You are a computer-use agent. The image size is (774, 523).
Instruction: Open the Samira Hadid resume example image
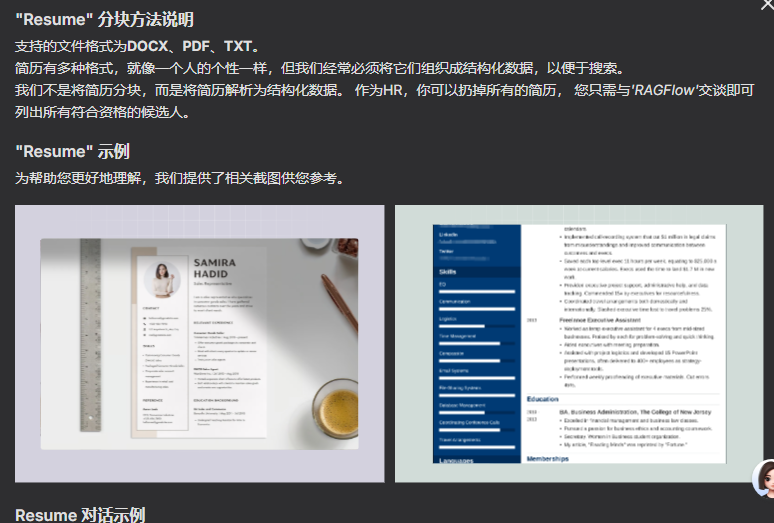coord(199,343)
